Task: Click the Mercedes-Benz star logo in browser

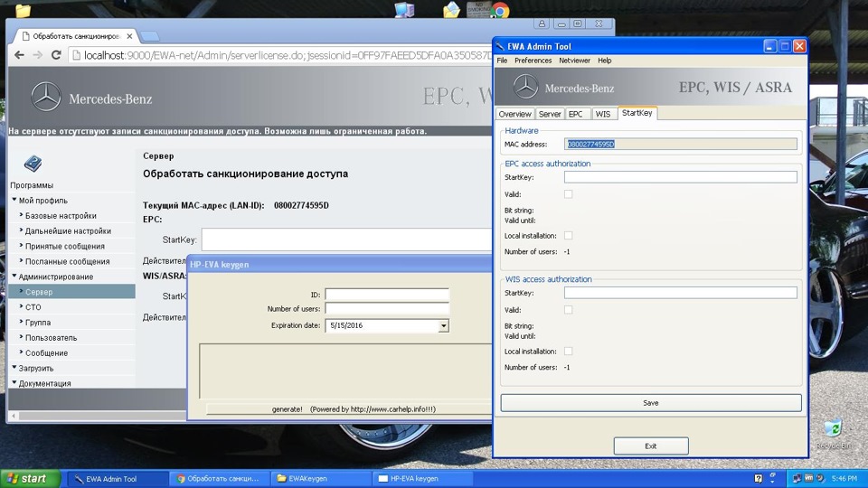Action: [x=46, y=97]
